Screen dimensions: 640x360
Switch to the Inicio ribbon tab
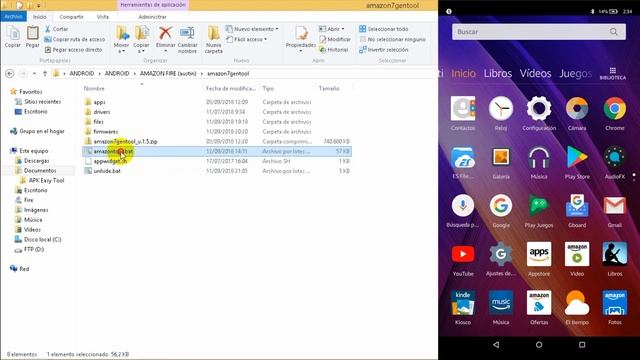pos(40,17)
